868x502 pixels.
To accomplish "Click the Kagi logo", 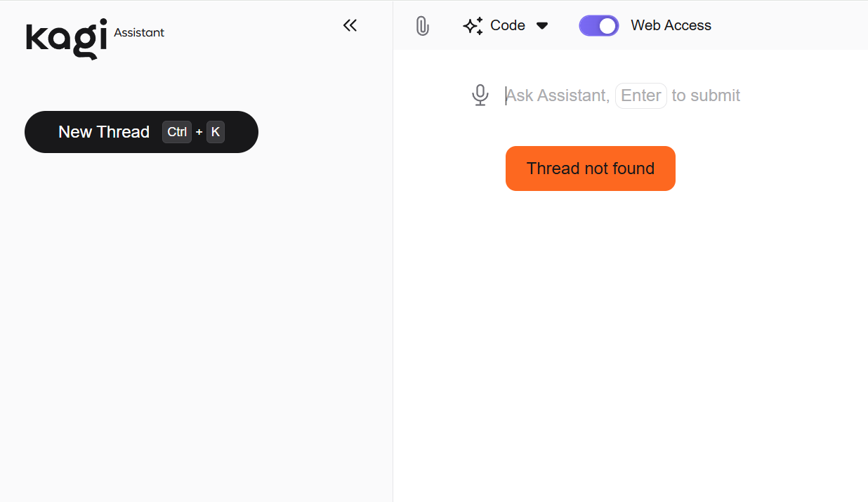I will (67, 39).
